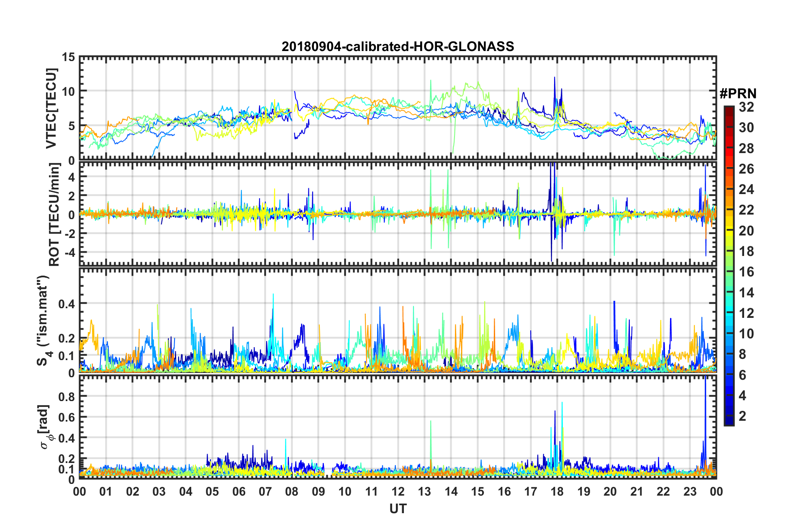
Task: Select the colorbar tick label 10
Action: pyautogui.click(x=746, y=334)
